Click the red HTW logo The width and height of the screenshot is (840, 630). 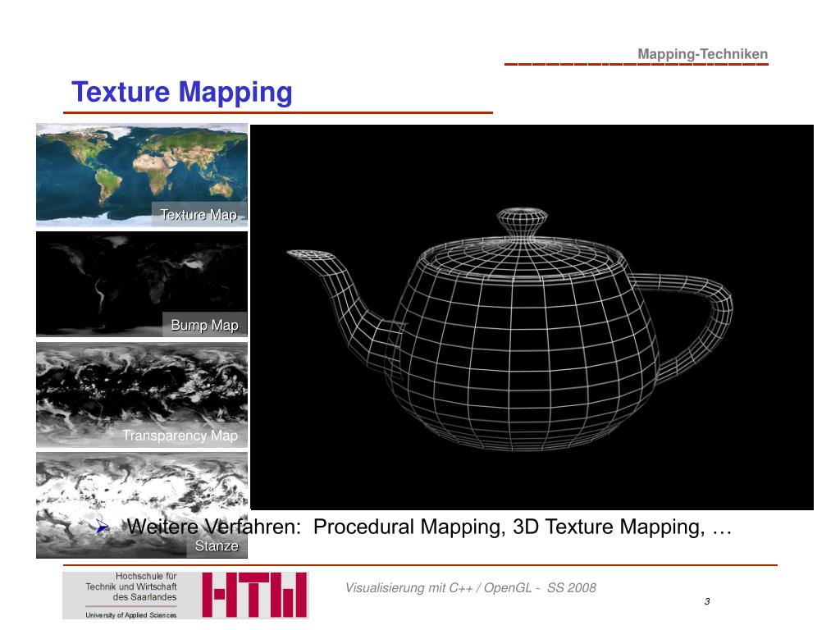point(254,595)
